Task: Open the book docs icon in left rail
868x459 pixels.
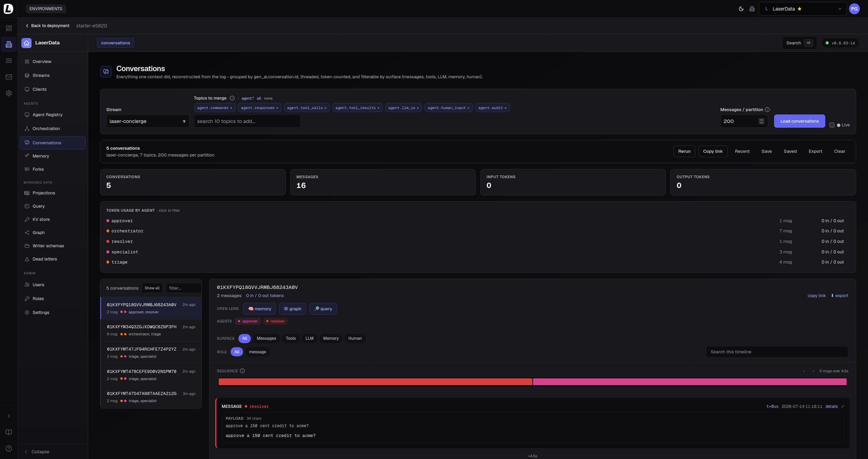Action: coord(9,432)
